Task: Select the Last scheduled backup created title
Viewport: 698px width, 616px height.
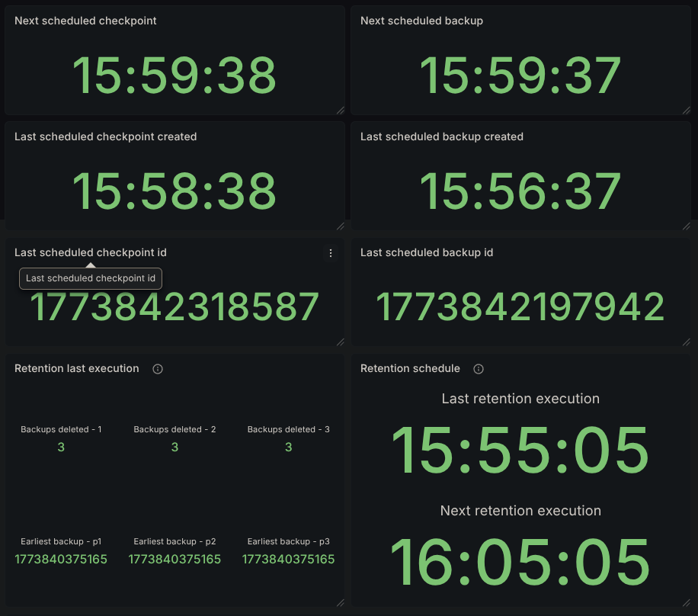Action: (x=441, y=136)
